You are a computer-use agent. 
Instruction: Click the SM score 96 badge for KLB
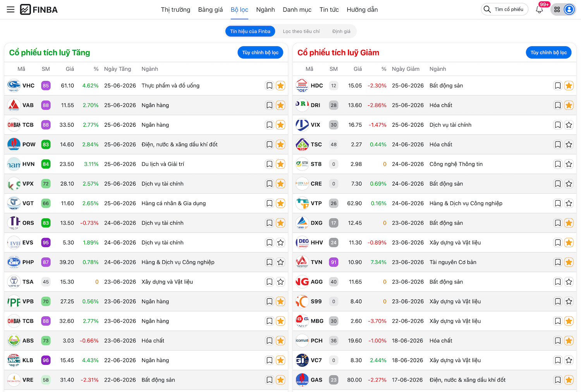click(x=46, y=360)
